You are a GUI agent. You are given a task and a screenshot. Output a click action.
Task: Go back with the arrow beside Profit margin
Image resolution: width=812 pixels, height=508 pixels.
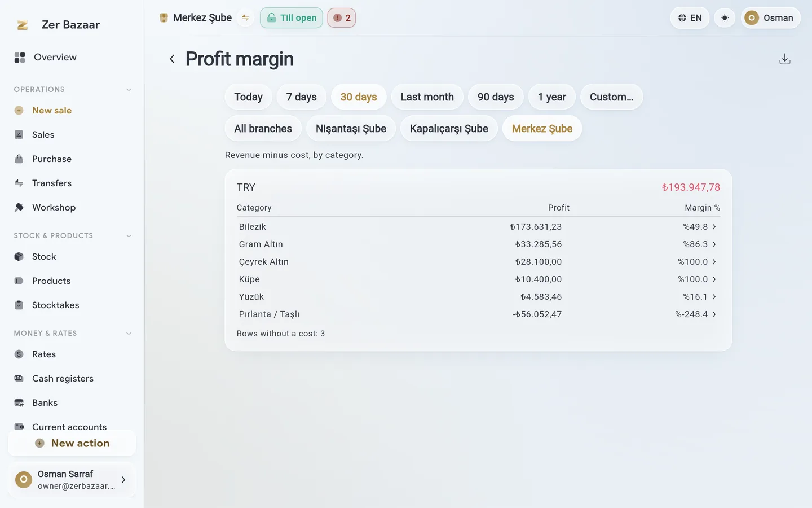172,59
